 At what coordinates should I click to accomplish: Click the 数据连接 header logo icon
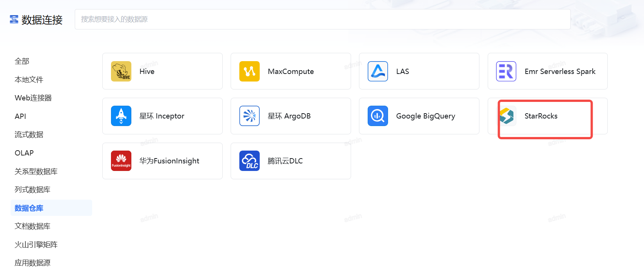(14, 20)
